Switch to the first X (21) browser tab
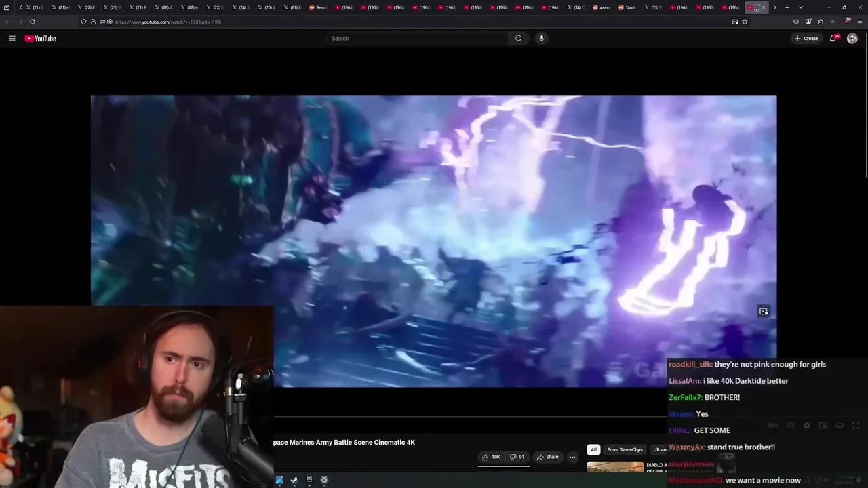This screenshot has height=488, width=868. [34, 7]
